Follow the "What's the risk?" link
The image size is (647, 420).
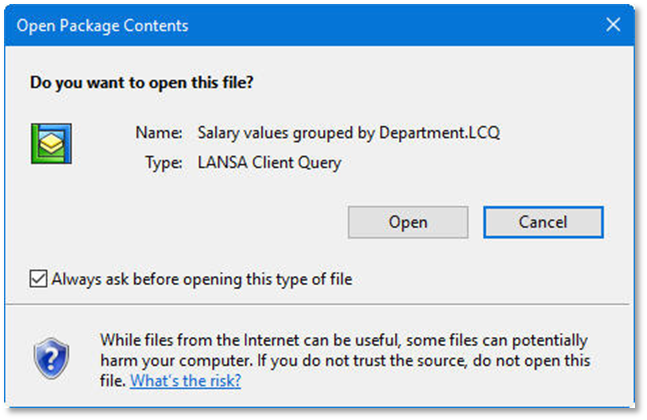tap(185, 380)
